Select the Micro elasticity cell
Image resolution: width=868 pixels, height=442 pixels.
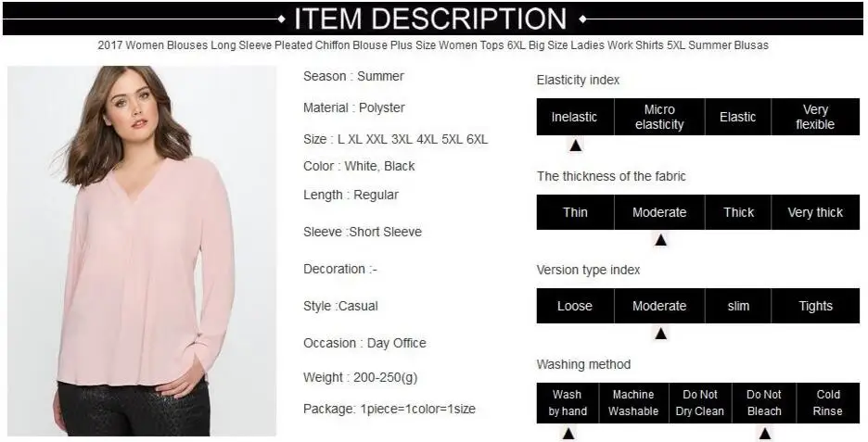coord(659,117)
